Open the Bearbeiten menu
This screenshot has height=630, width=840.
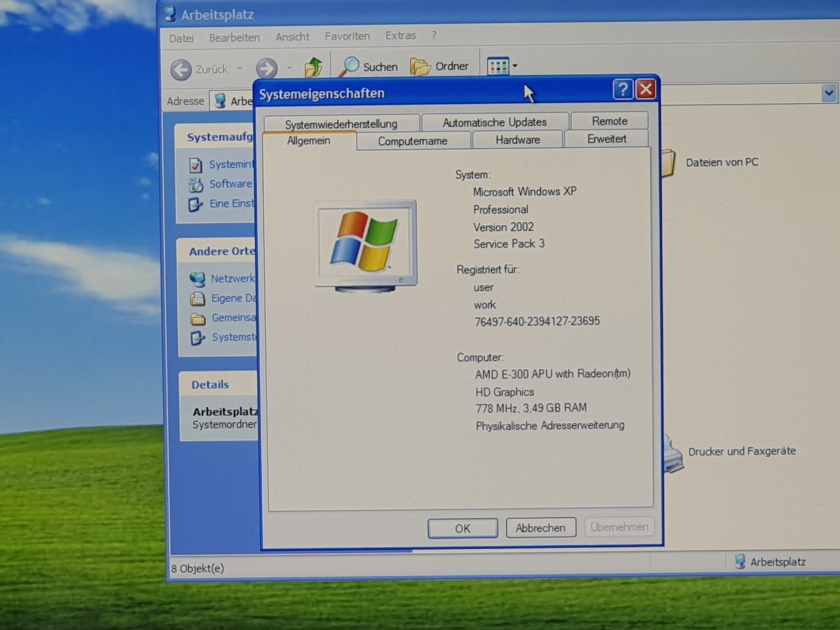(x=234, y=38)
